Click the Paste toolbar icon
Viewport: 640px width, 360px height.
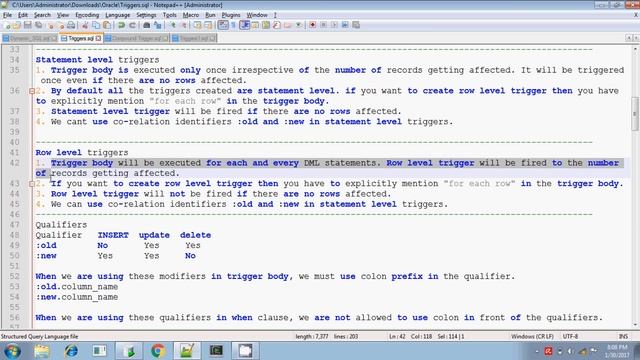(107, 25)
